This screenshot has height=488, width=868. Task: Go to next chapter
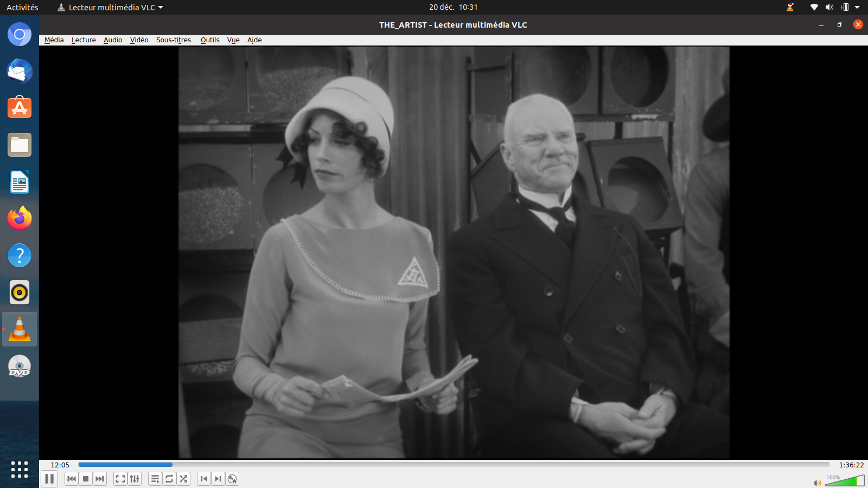(218, 479)
